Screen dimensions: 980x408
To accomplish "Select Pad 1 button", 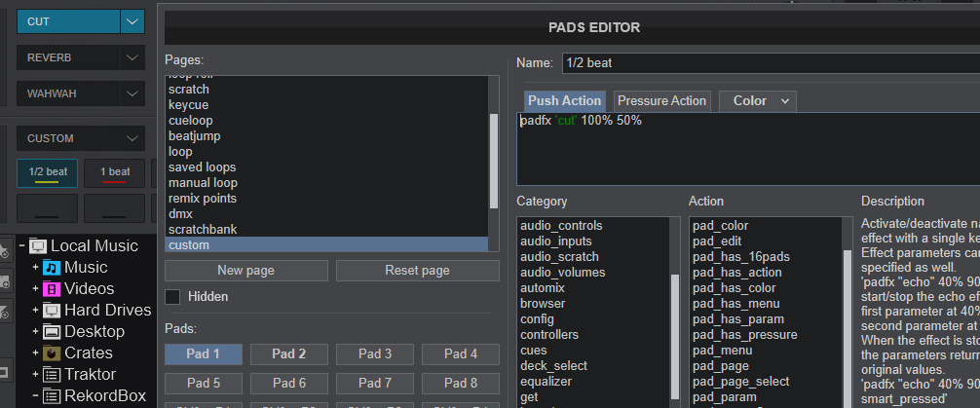I will coord(204,354).
